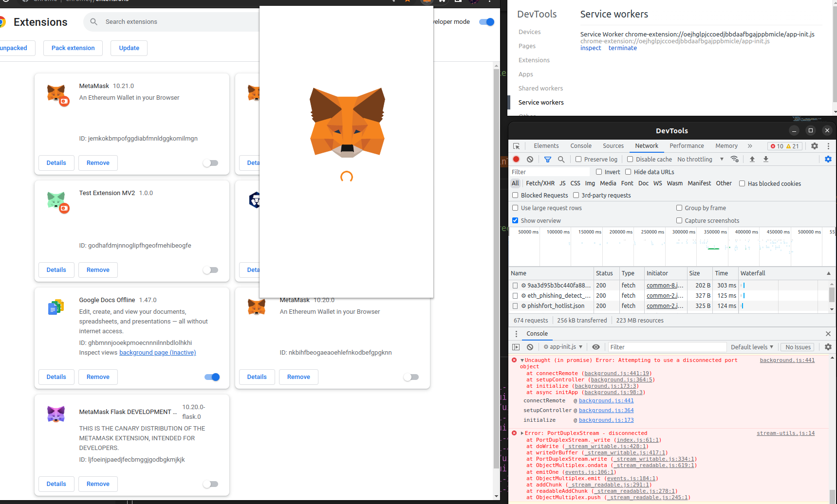This screenshot has height=504, width=837.
Task: Clear the console output
Action: point(530,347)
